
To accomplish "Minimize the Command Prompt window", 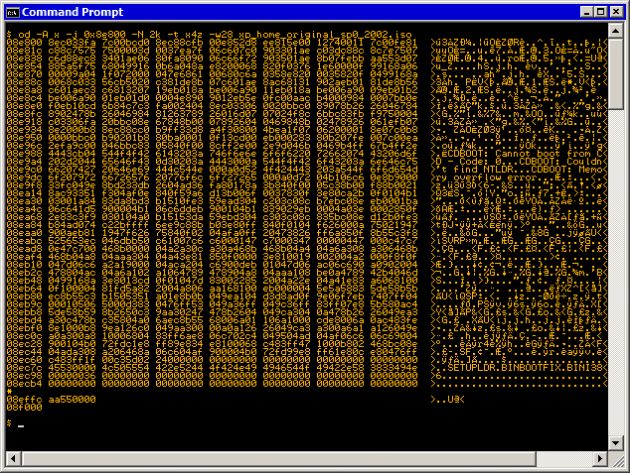I will [586, 12].
